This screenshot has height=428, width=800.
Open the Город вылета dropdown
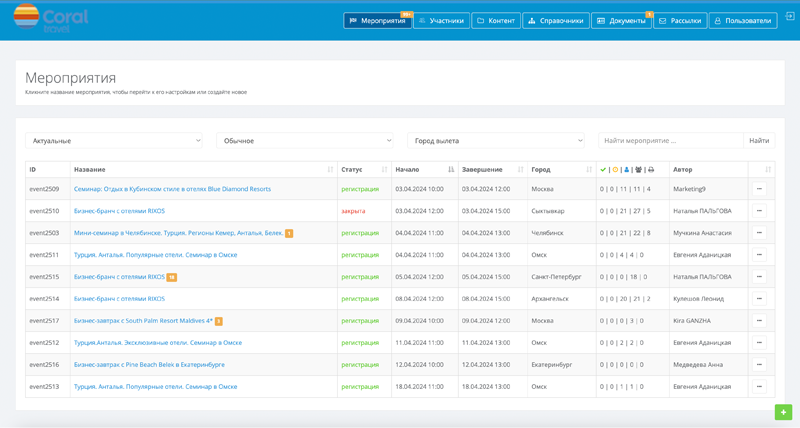496,141
